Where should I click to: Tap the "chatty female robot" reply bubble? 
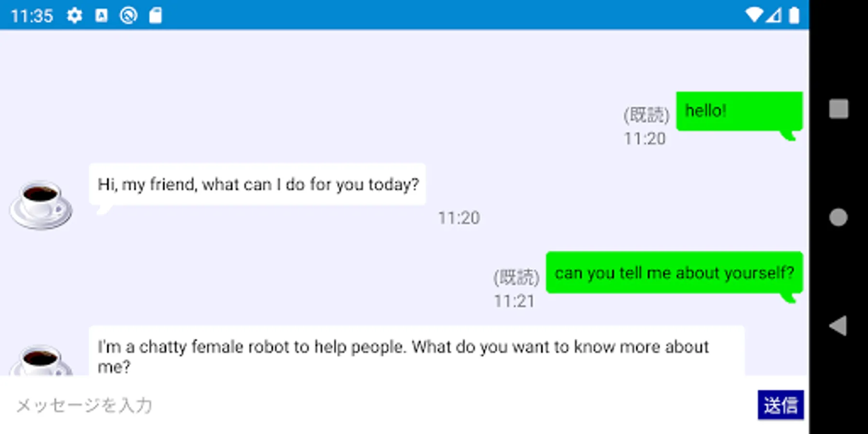[x=416, y=352]
